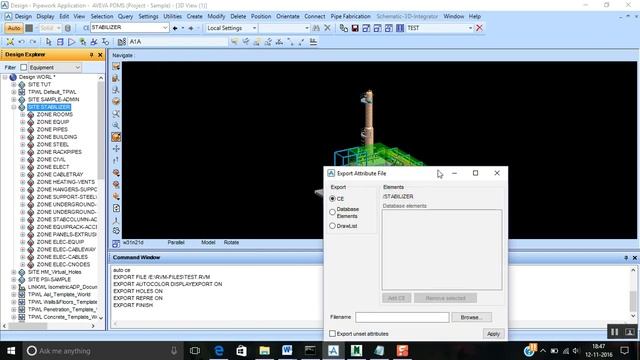The height and width of the screenshot is (360, 640).
Task: Click the Cortana Ask me anything box
Action: 102,351
